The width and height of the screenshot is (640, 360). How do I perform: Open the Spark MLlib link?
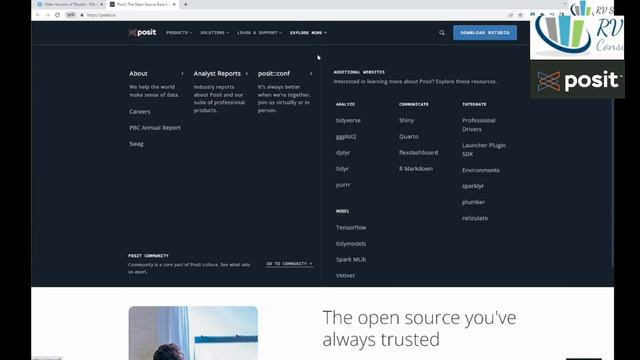[x=351, y=260]
